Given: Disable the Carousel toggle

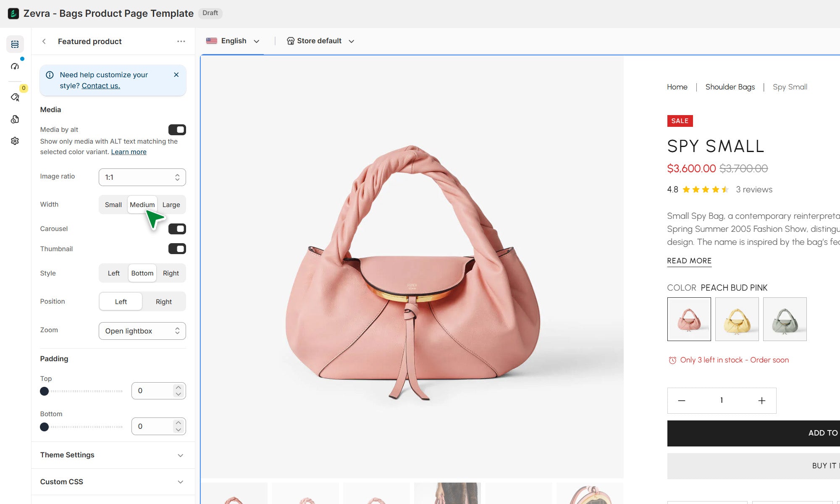Looking at the screenshot, I should (x=177, y=229).
